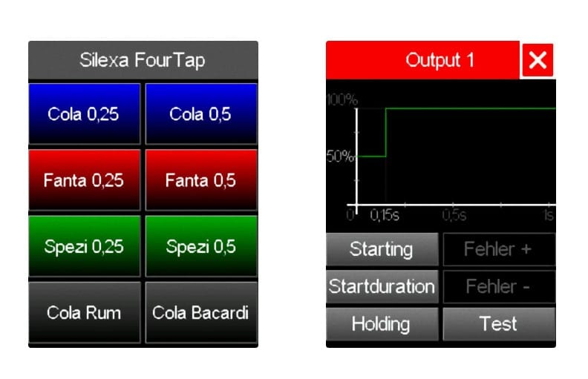Click the Output 1 header label
This screenshot has height=379, width=588.
pos(440,60)
